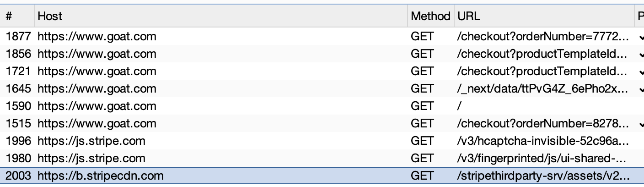Image resolution: width=644 pixels, height=187 pixels.
Task: Select request number 1515 in the table
Action: [x=18, y=124]
